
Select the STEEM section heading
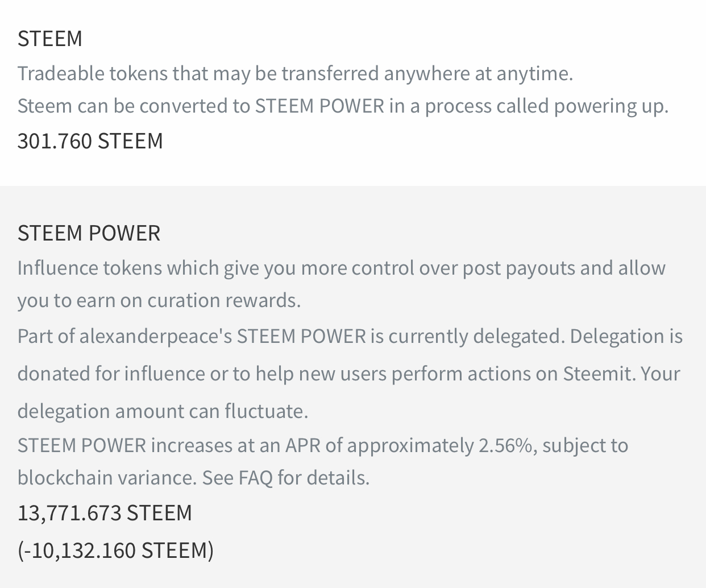coord(50,39)
